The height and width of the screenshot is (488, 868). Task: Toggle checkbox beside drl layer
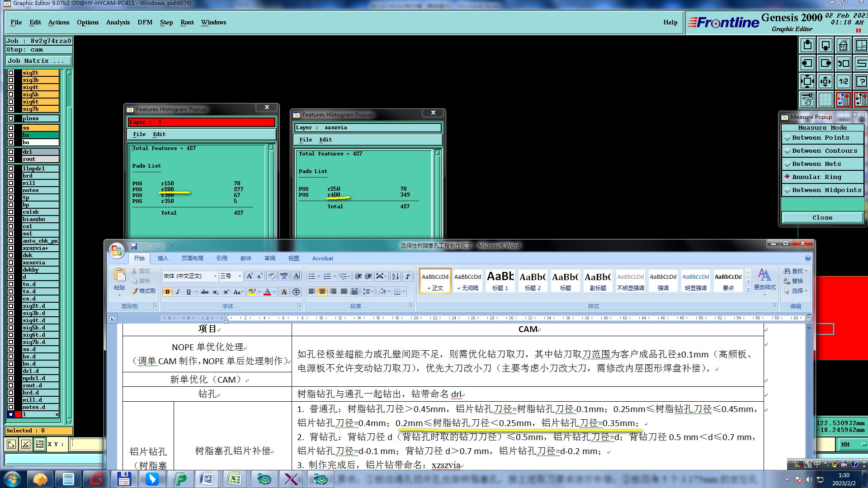(x=11, y=152)
